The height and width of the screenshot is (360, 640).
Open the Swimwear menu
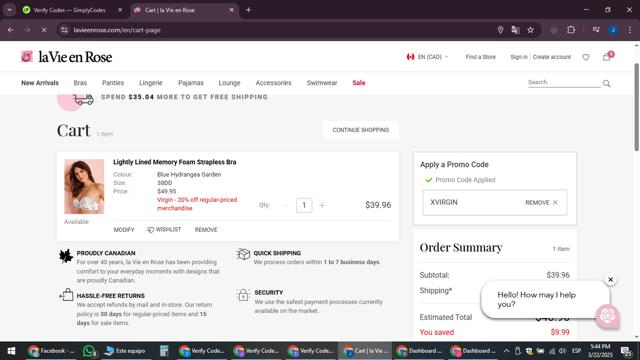[x=322, y=83]
